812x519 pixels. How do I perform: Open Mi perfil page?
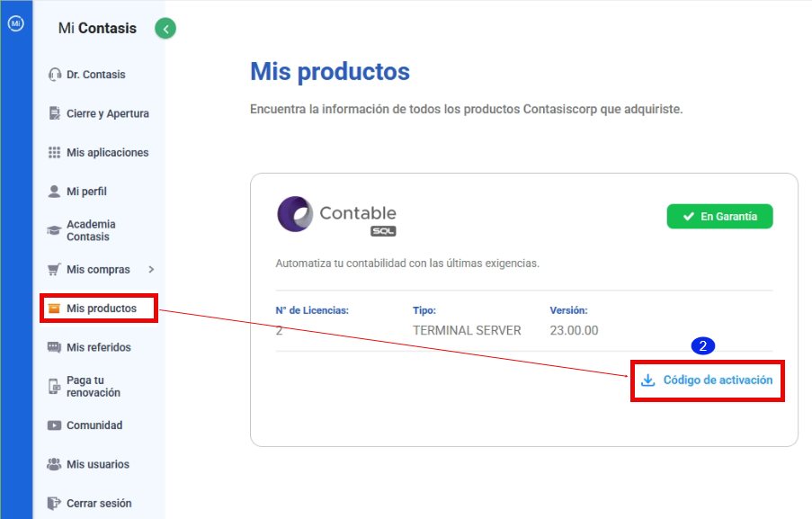tap(86, 191)
